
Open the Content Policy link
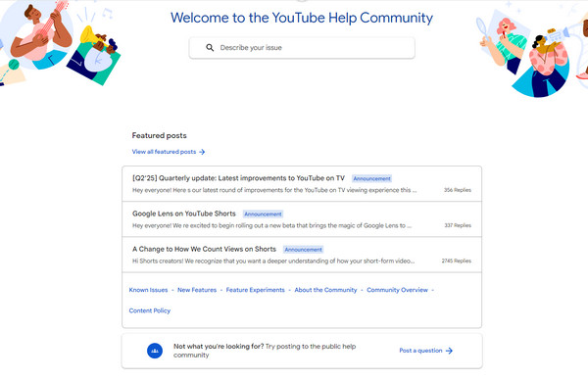(150, 310)
